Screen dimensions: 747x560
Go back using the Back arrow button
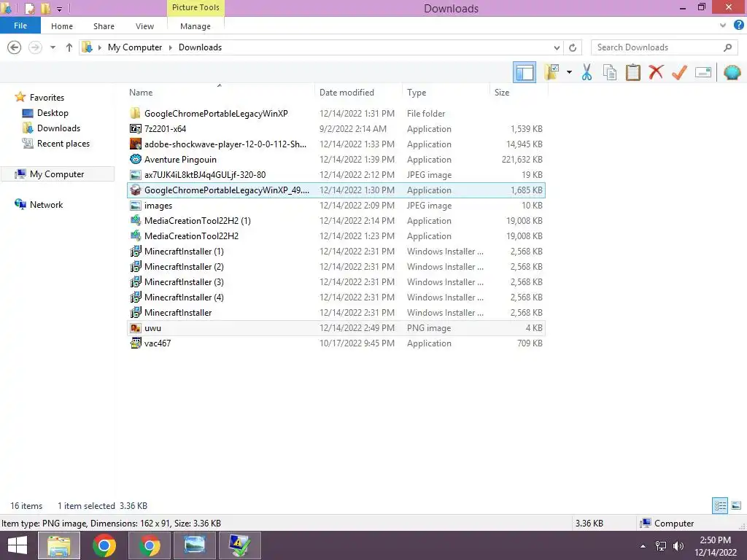click(x=15, y=47)
